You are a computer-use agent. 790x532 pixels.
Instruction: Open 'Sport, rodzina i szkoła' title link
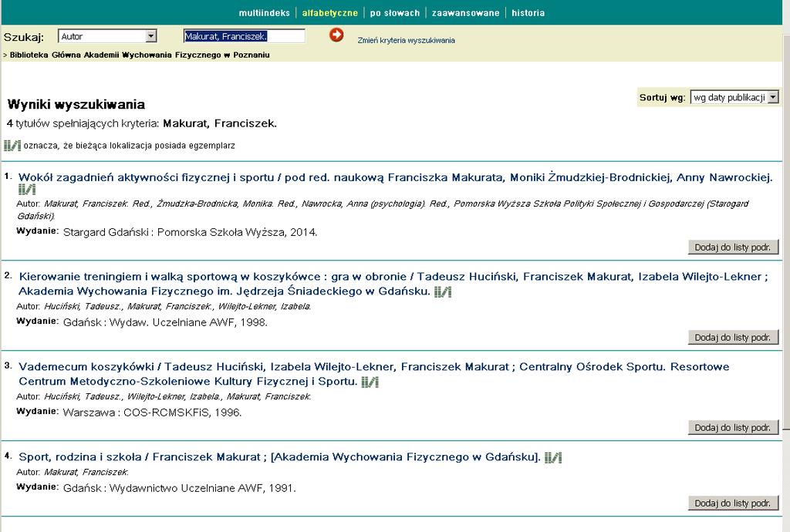point(279,457)
